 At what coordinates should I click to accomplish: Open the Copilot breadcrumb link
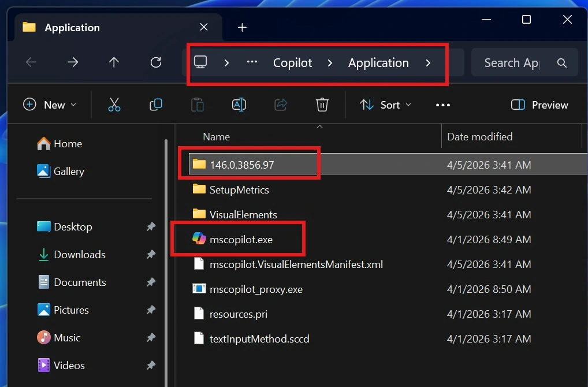[x=292, y=62]
